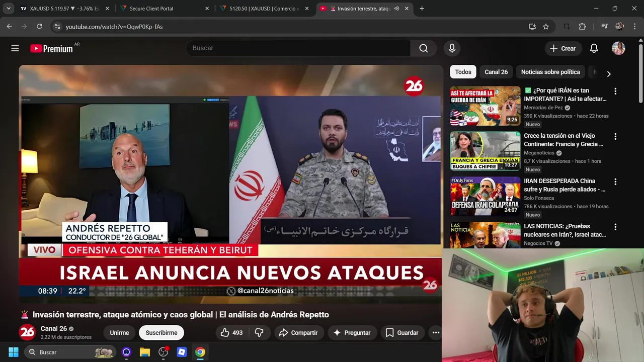Start voice search with microphone icon
This screenshot has width=644, height=362.
452,48
